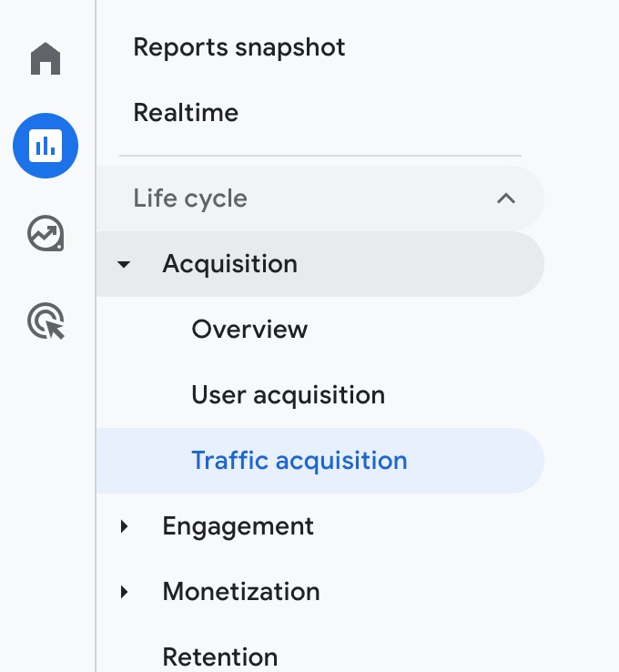Open the Realtime report
Image resolution: width=619 pixels, height=672 pixels.
coord(186,113)
